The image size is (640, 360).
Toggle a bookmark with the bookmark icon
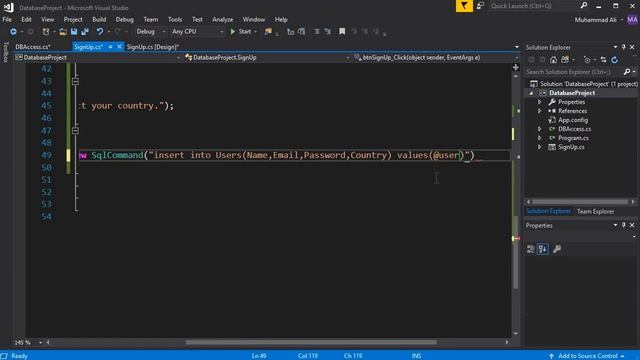tap(342, 31)
